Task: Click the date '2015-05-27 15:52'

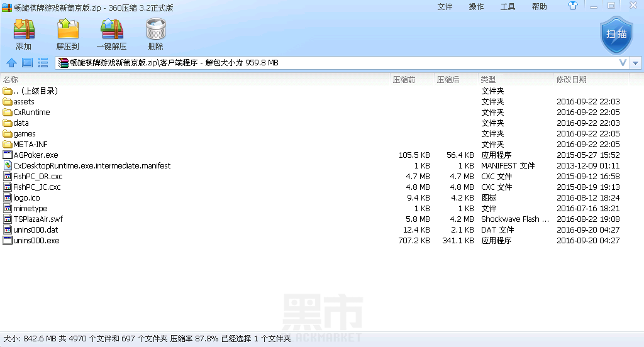Action: coord(588,155)
